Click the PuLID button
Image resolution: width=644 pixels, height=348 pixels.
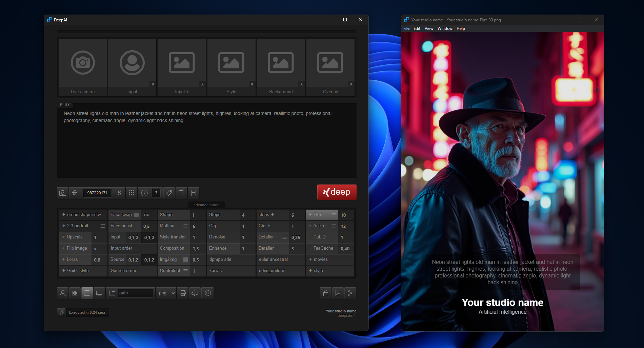(x=322, y=237)
